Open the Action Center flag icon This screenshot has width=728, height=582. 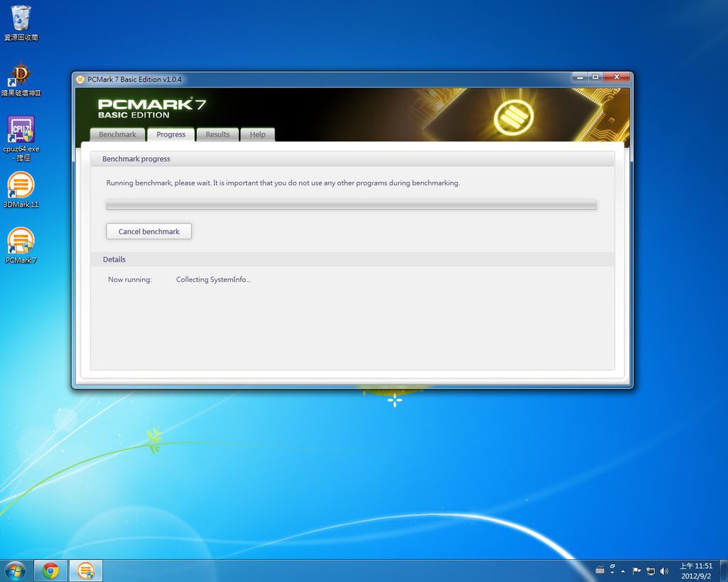(636, 571)
